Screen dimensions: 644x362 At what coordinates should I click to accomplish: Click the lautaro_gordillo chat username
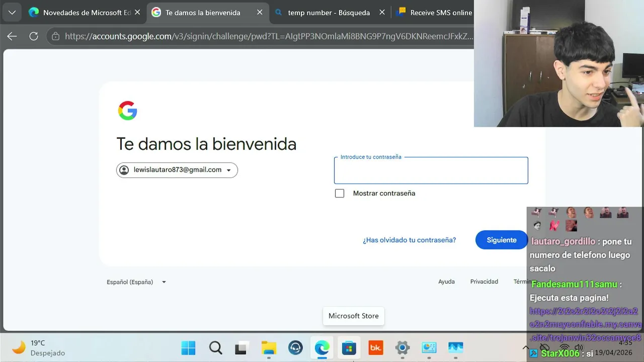[x=563, y=242]
